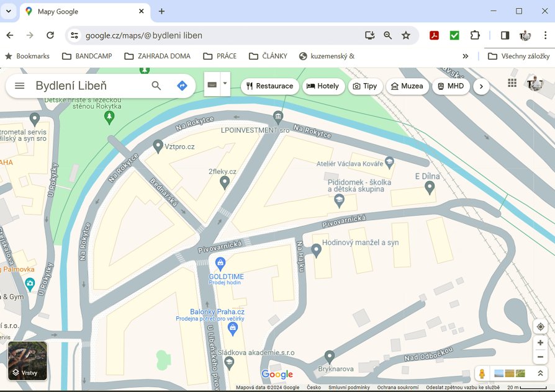Screen dimensions: 555x392
Task: Click the Hodinový manžel a syn pin
Action: [x=316, y=250]
